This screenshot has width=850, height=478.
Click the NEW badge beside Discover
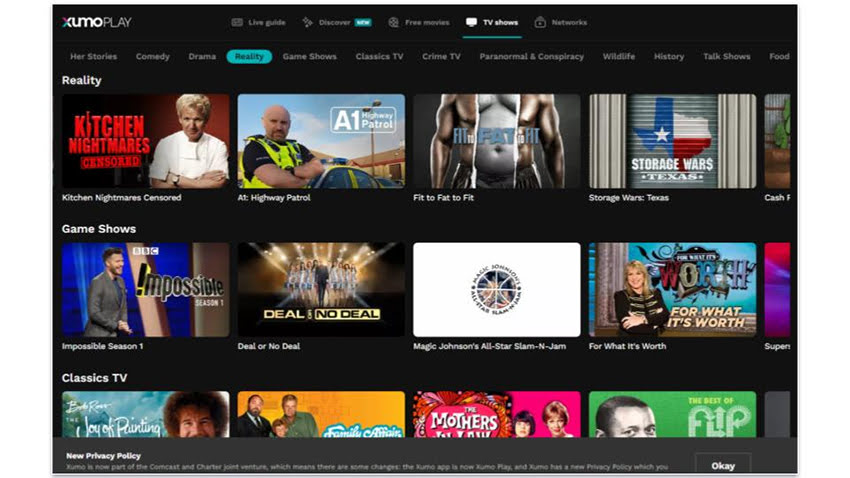pyautogui.click(x=363, y=23)
